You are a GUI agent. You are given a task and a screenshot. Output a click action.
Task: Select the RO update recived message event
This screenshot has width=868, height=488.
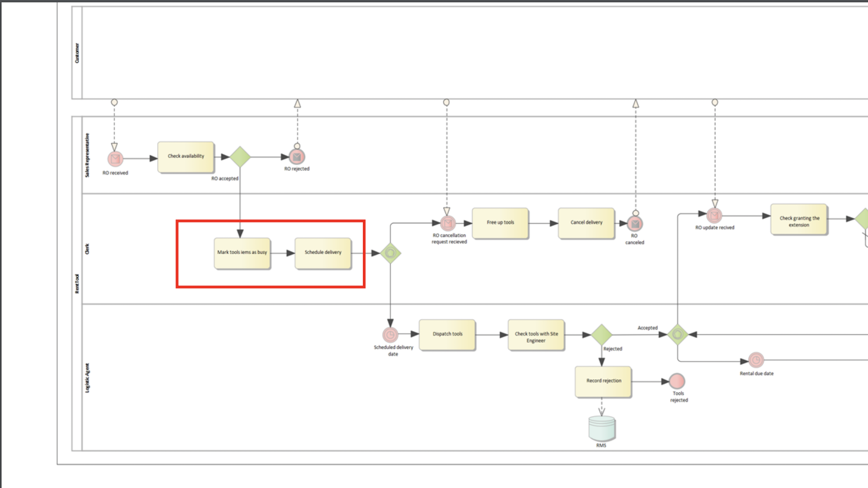tap(715, 215)
